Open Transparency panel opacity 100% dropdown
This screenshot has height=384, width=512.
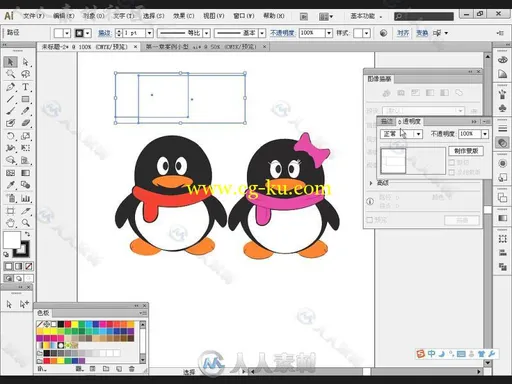click(485, 134)
